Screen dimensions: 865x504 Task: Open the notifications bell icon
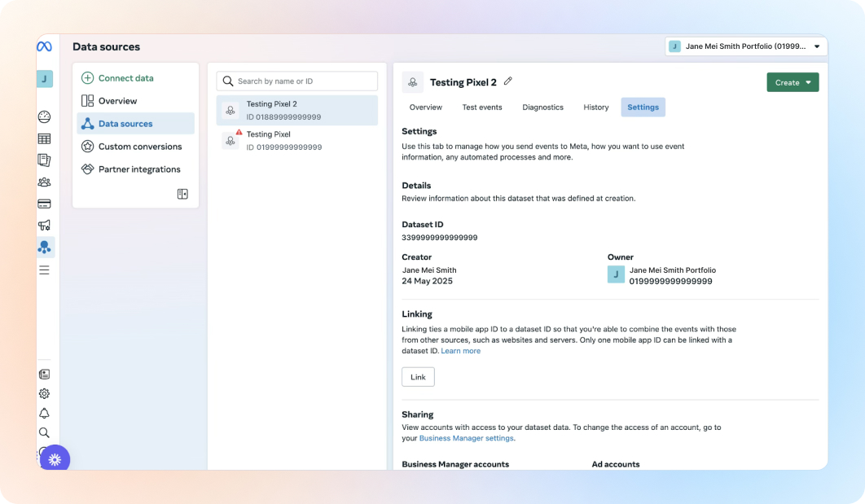point(44,414)
